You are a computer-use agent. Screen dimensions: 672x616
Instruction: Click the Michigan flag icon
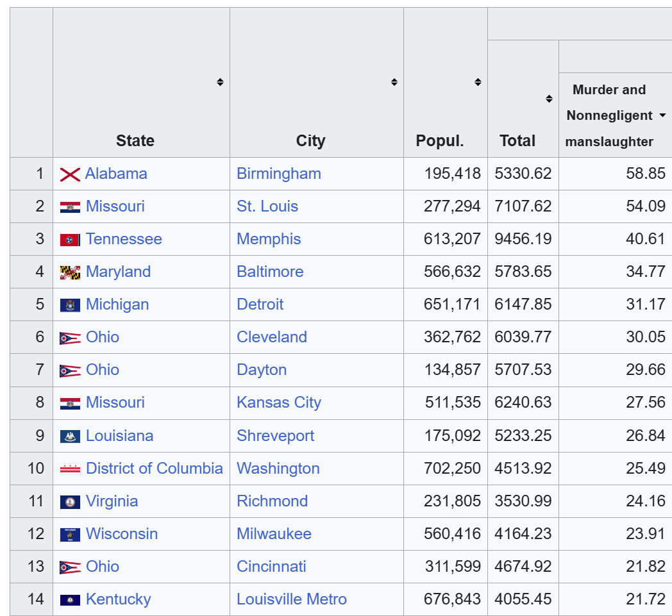[70, 305]
